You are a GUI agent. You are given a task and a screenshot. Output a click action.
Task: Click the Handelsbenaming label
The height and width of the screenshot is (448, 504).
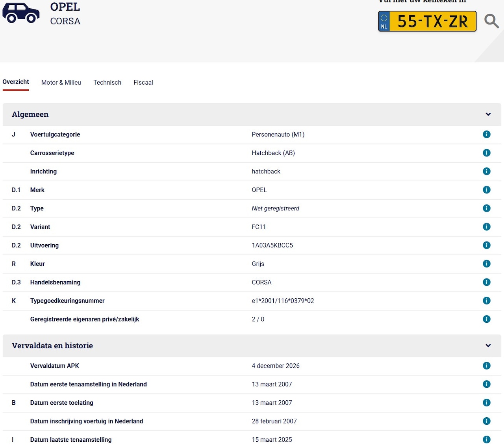pos(55,282)
